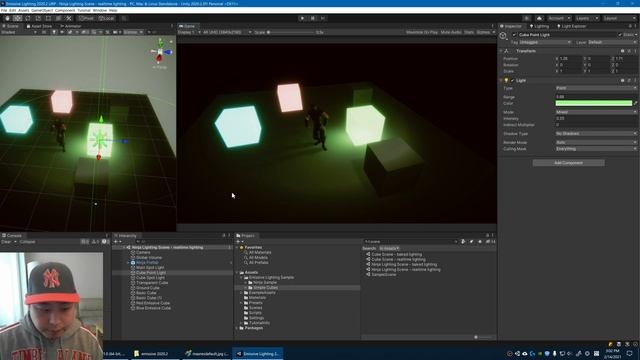
Task: Click the Play button
Action: (x=302, y=18)
